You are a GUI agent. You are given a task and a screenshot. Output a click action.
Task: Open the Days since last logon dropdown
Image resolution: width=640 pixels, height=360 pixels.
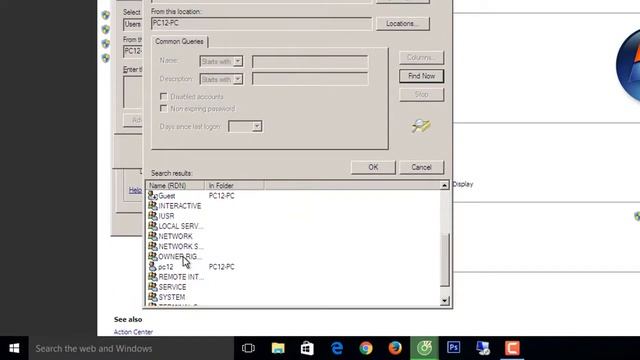(x=257, y=126)
